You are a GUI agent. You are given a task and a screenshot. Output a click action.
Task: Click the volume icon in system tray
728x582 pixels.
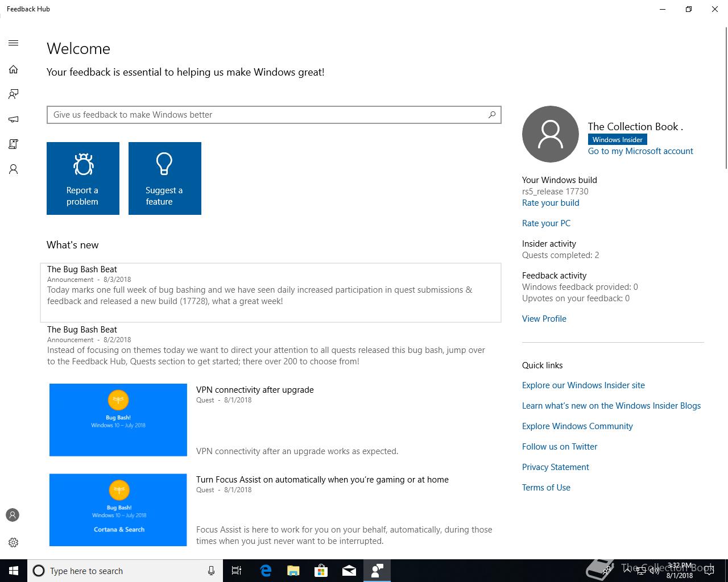(x=655, y=571)
